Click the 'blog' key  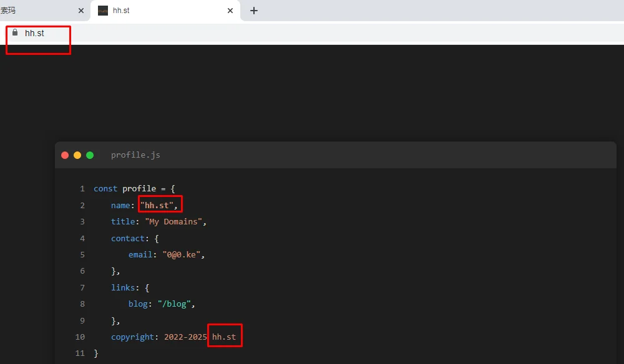tap(138, 304)
